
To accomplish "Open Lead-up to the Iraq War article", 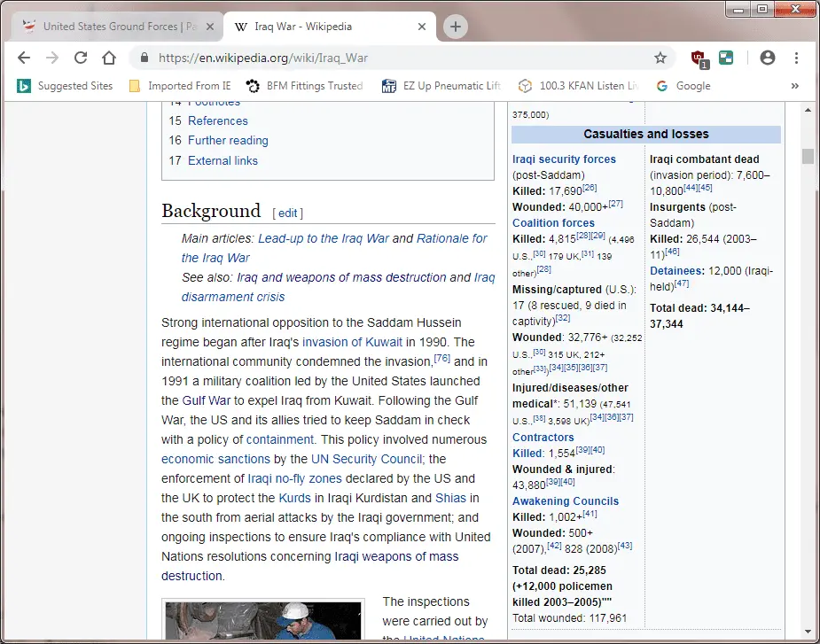I will coord(324,238).
